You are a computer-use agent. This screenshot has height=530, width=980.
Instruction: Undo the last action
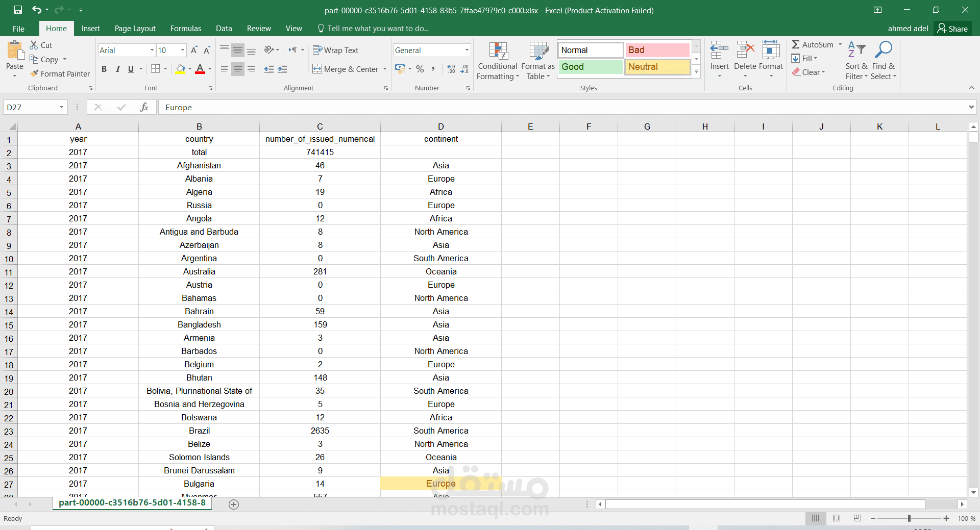[37, 10]
